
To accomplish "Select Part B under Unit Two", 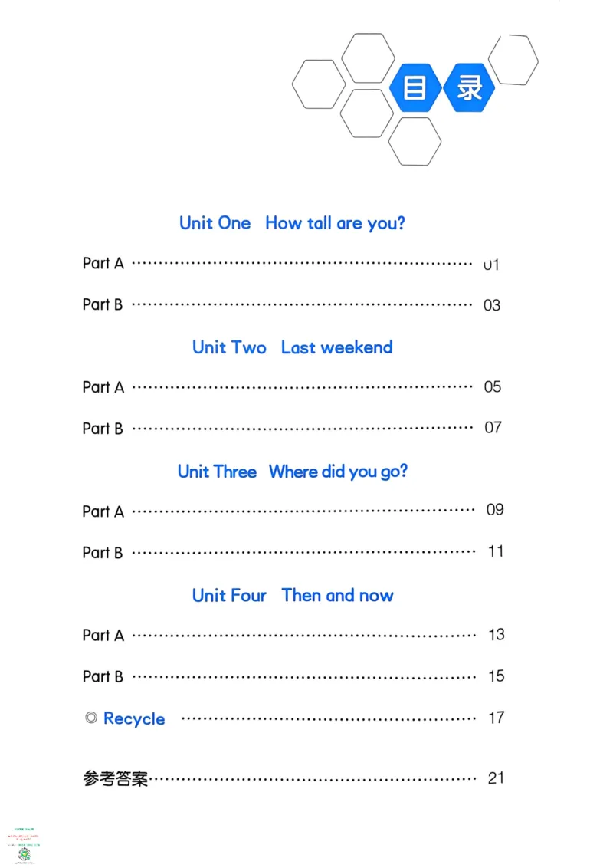I will coord(103,429).
